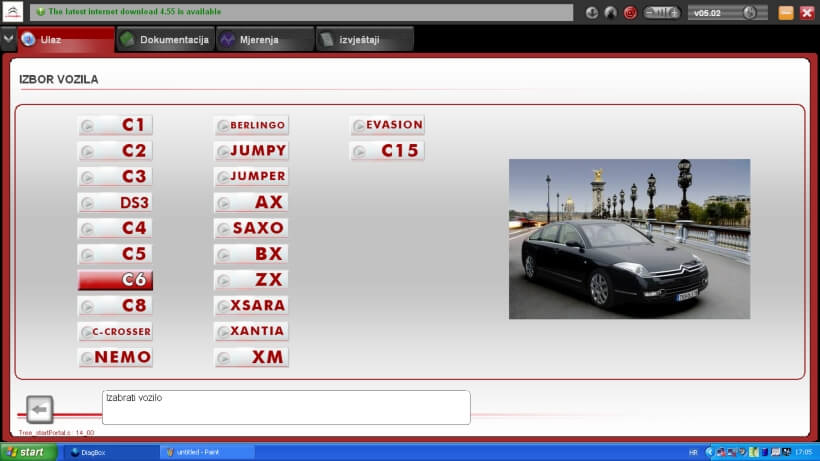Switch to untitled - Paint taskbar button
Viewport: 820px width, 461px height.
click(207, 453)
